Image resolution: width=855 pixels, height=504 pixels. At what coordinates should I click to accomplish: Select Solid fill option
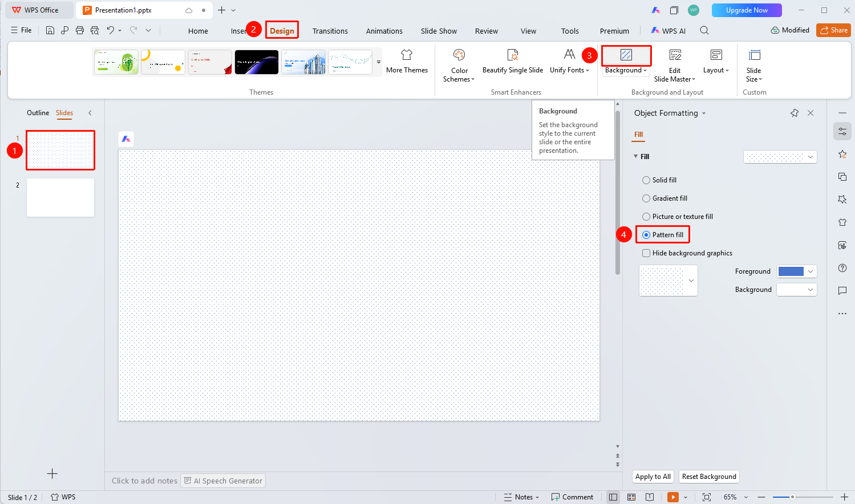click(x=659, y=180)
